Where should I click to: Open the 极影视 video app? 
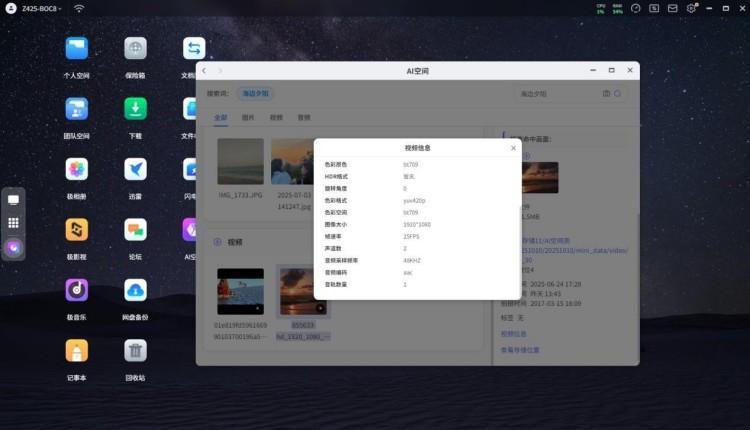[x=77, y=230]
